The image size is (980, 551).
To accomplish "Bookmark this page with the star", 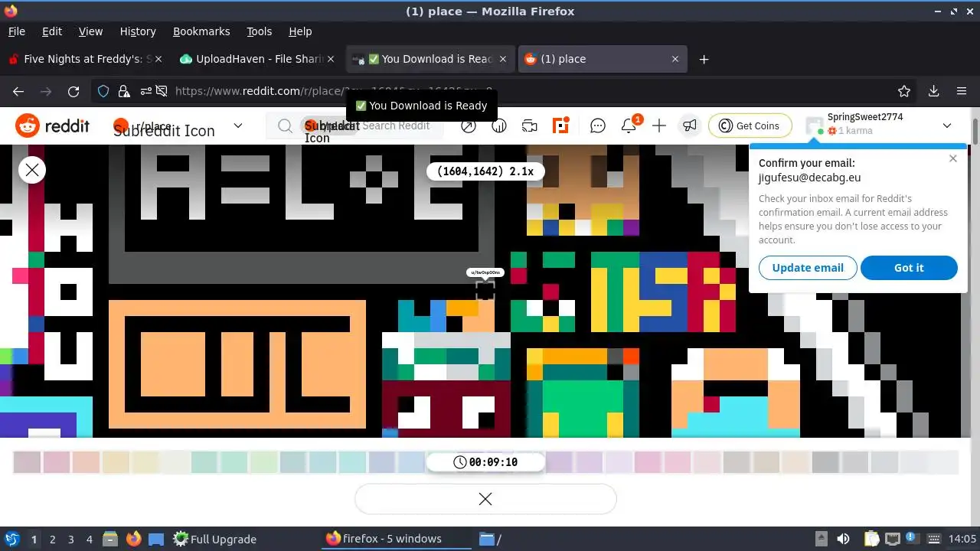I will pyautogui.click(x=904, y=91).
